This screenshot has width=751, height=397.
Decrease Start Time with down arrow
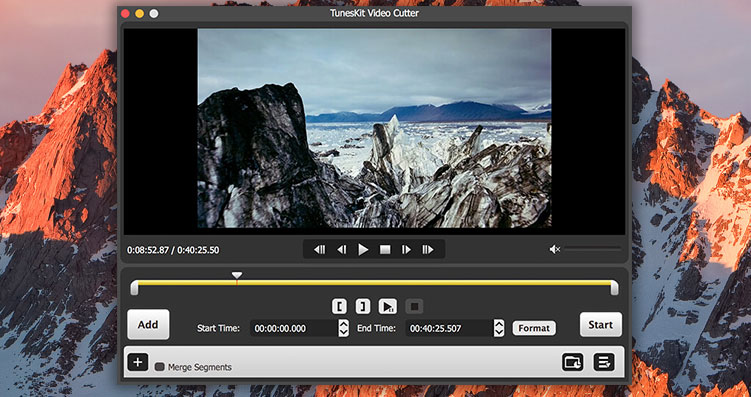pos(343,333)
